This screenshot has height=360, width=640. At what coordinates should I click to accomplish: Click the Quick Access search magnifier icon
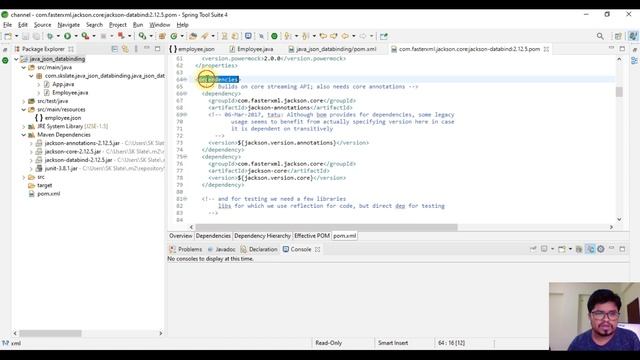pyautogui.click(x=600, y=36)
